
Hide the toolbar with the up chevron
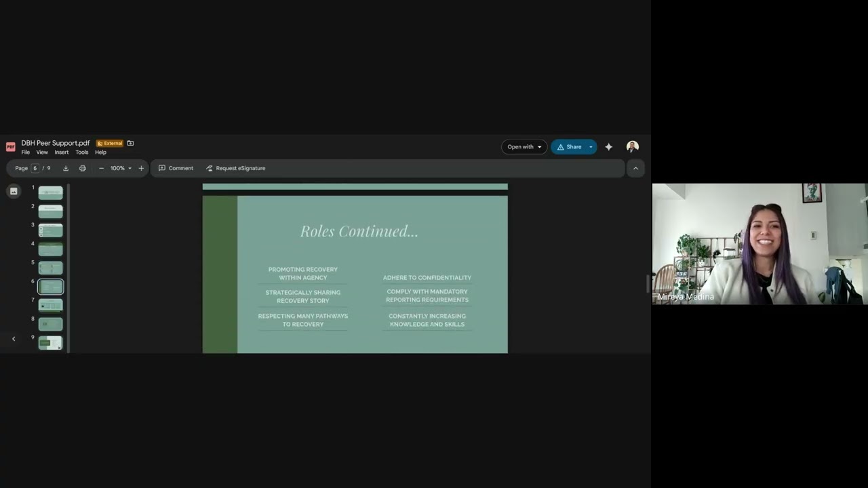[635, 168]
